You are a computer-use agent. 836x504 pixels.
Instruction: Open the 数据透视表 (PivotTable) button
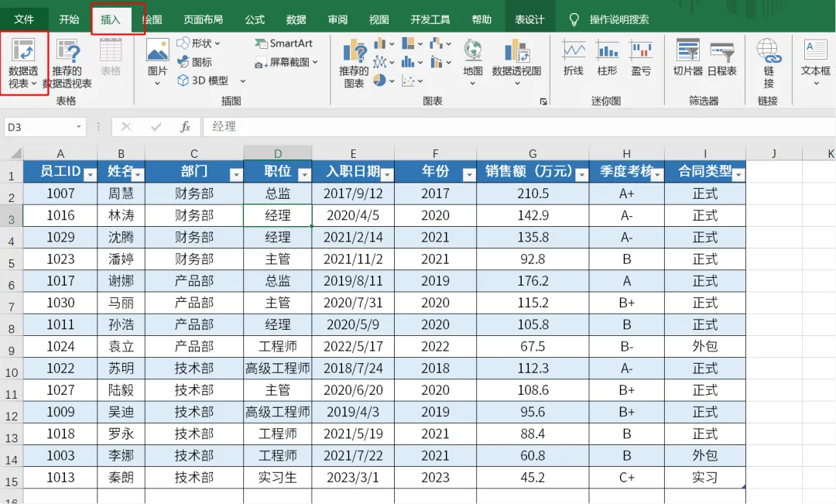(x=23, y=63)
